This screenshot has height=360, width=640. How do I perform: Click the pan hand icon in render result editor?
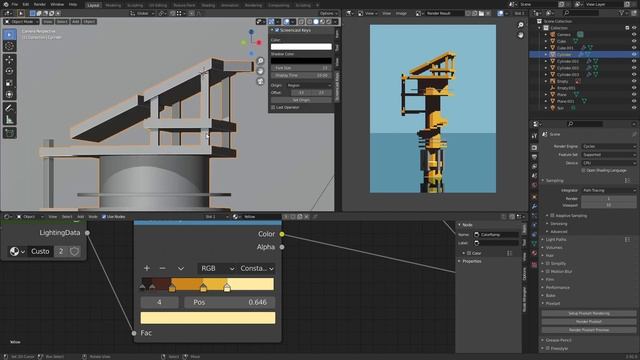pyautogui.click(x=520, y=36)
